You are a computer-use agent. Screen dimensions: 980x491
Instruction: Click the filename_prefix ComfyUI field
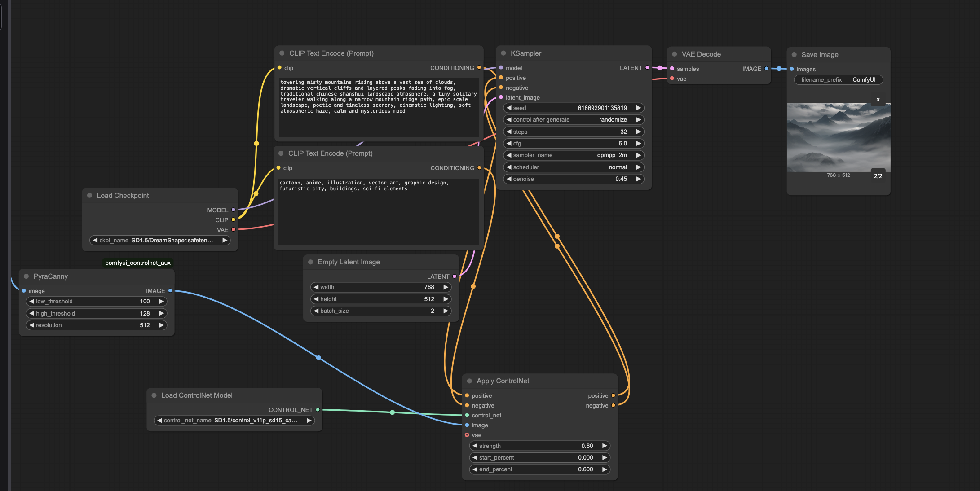pos(838,79)
